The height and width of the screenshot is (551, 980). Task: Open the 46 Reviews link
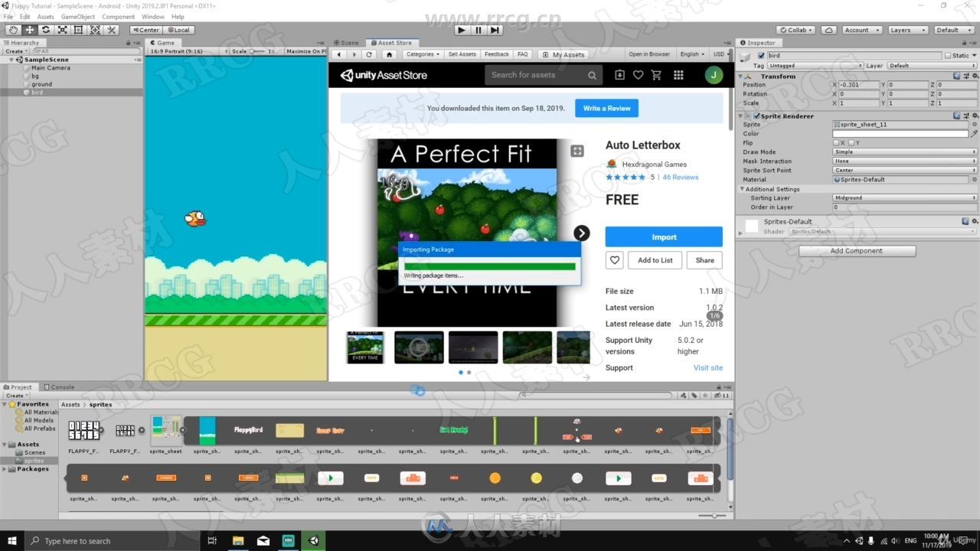(681, 177)
